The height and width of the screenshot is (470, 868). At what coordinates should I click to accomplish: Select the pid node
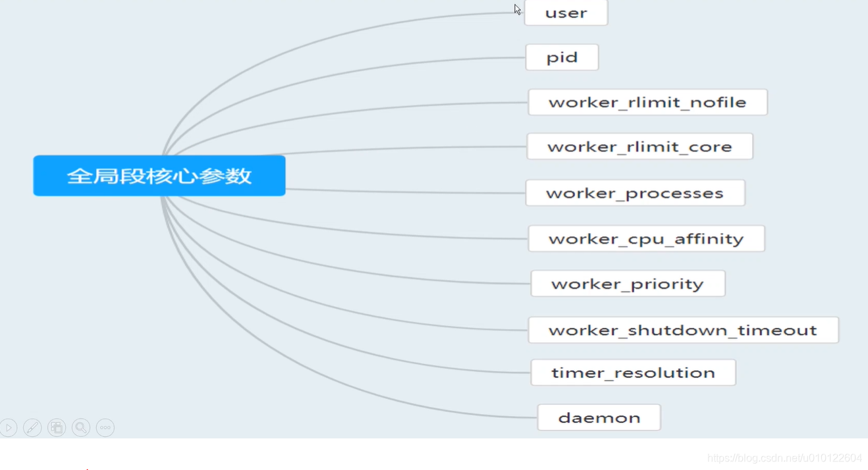coord(562,57)
